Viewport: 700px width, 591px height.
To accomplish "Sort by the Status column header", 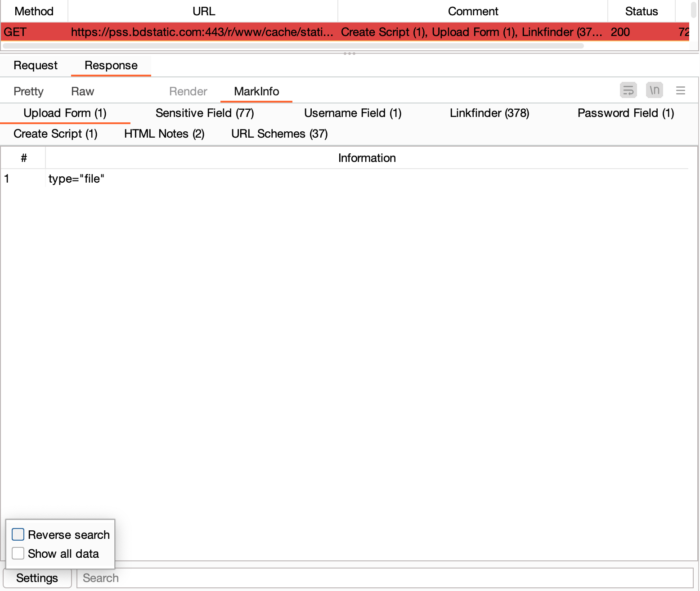I will click(641, 12).
